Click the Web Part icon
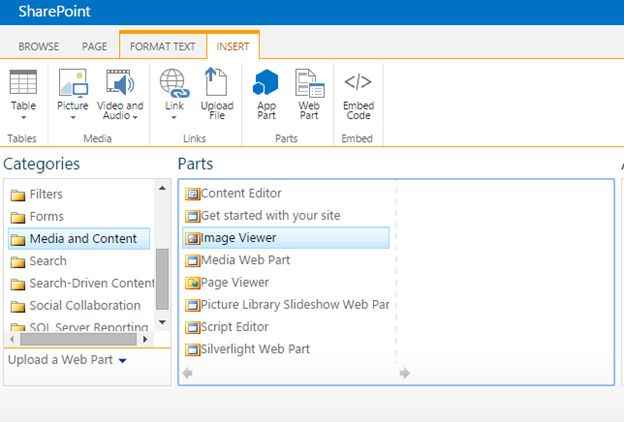The width and height of the screenshot is (624, 422). (x=310, y=83)
